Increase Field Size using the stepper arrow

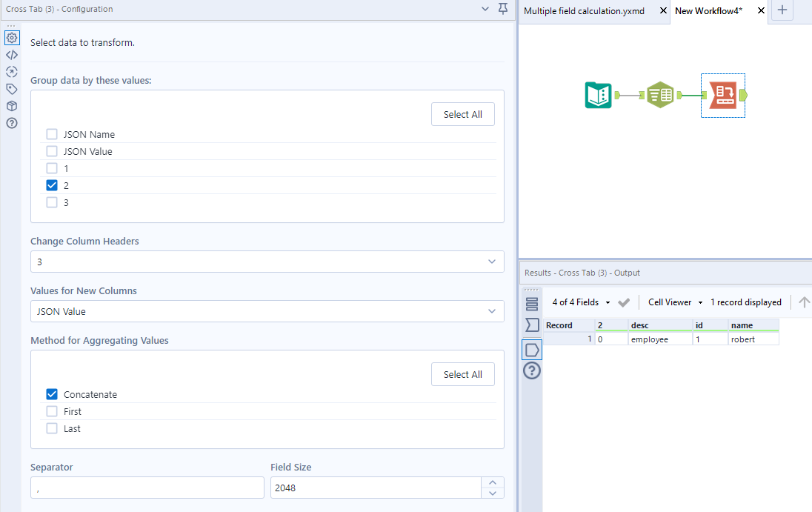(x=493, y=482)
